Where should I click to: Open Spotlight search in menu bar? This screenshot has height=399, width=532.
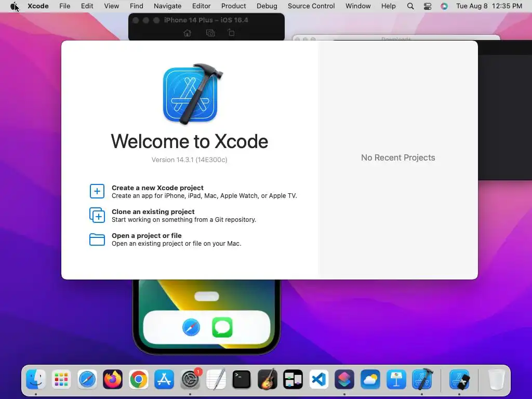pyautogui.click(x=410, y=6)
